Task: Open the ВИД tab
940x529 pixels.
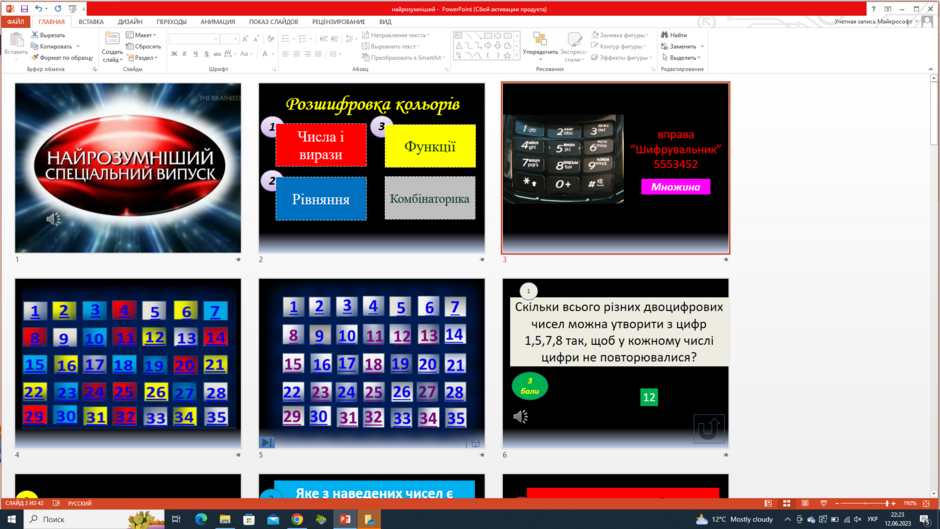Action: (x=385, y=22)
